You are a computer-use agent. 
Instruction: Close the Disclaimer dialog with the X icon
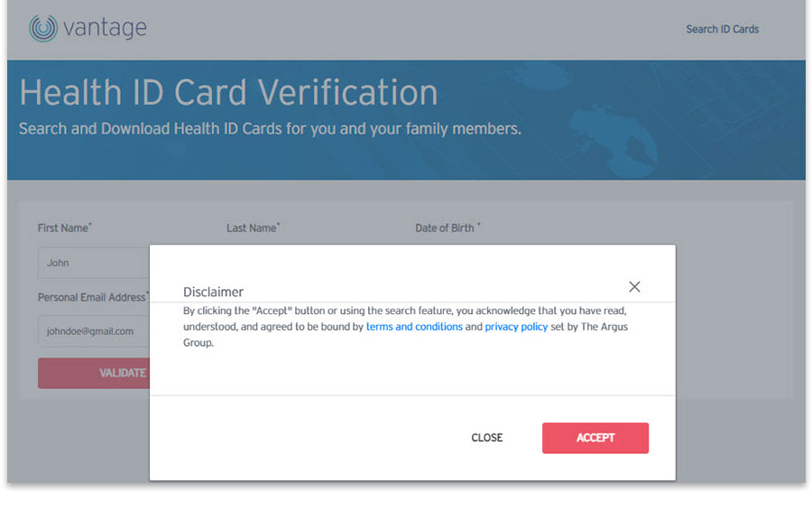click(634, 286)
